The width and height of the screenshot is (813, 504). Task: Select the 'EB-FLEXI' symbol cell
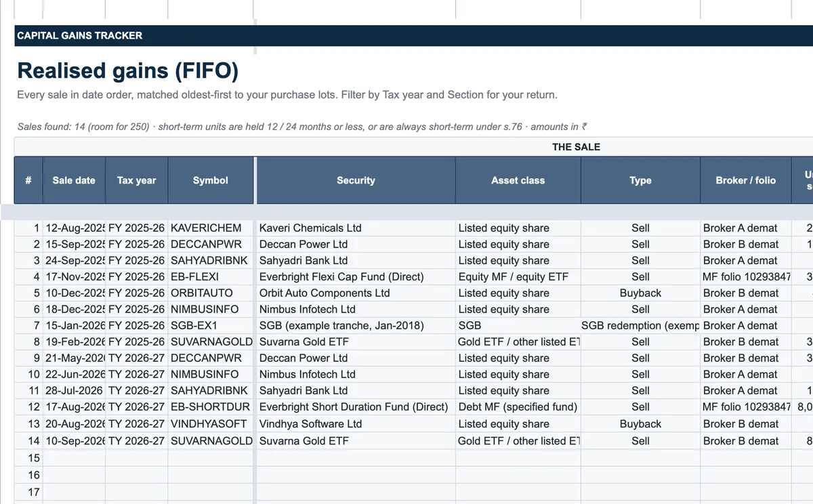[x=211, y=277]
